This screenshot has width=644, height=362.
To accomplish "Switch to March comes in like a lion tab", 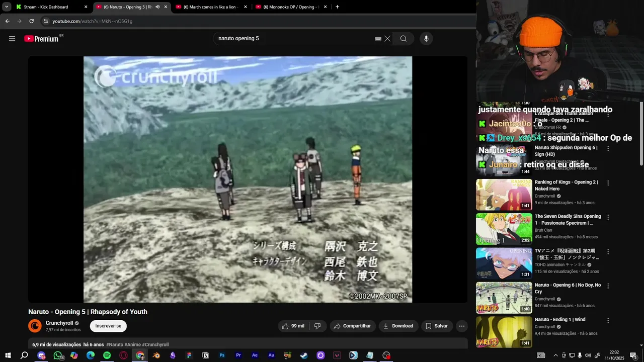I will [x=210, y=7].
